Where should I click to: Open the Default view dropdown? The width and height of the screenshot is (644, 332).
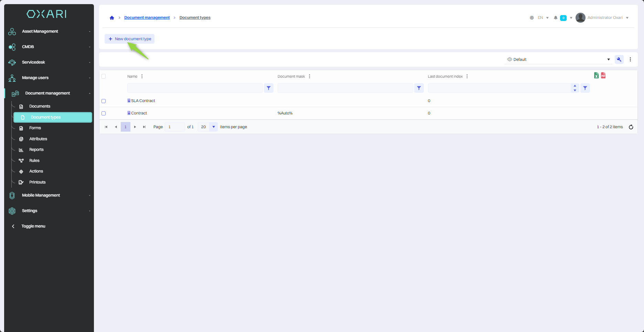tap(558, 59)
